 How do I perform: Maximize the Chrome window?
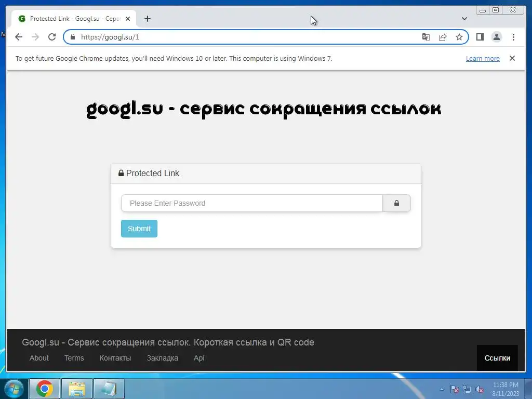point(495,10)
